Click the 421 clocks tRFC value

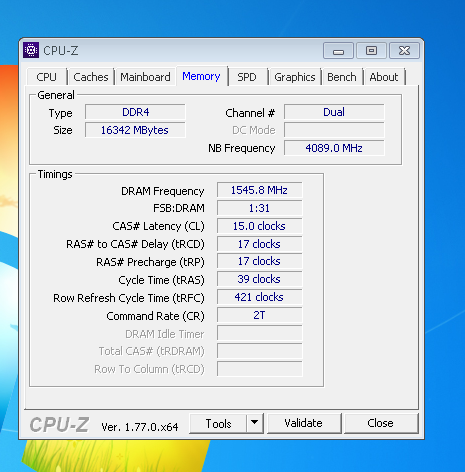260,297
